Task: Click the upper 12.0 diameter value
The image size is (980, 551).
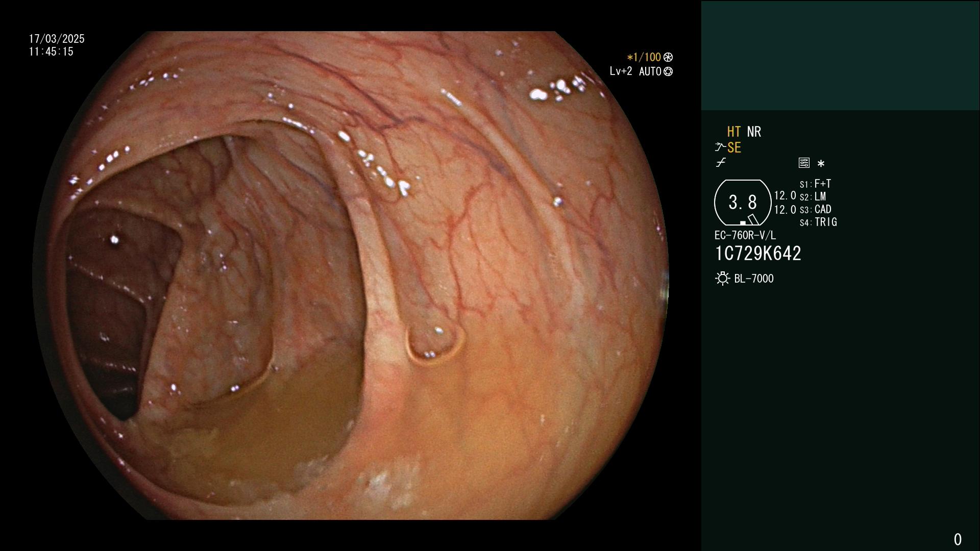Action: point(785,195)
